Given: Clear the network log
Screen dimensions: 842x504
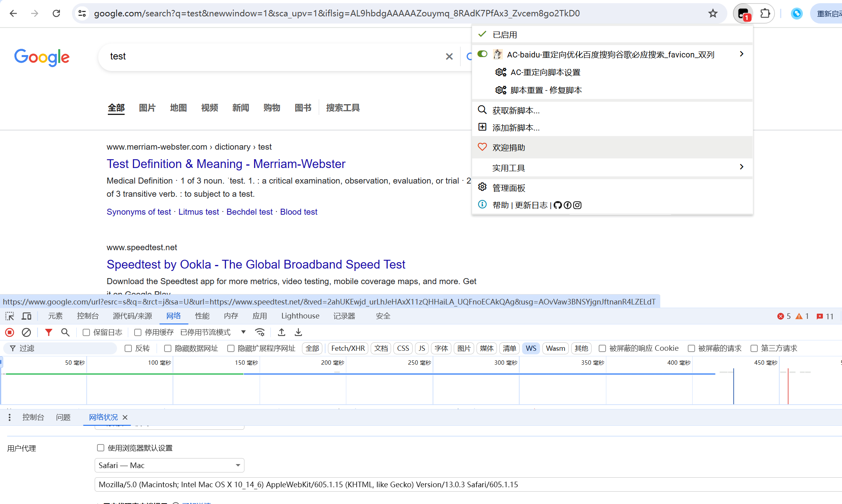Looking at the screenshot, I should (x=26, y=332).
